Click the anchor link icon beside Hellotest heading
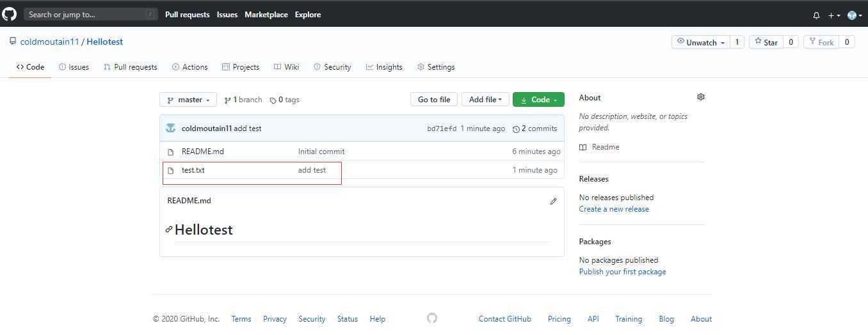The height and width of the screenshot is (335, 868). point(169,229)
